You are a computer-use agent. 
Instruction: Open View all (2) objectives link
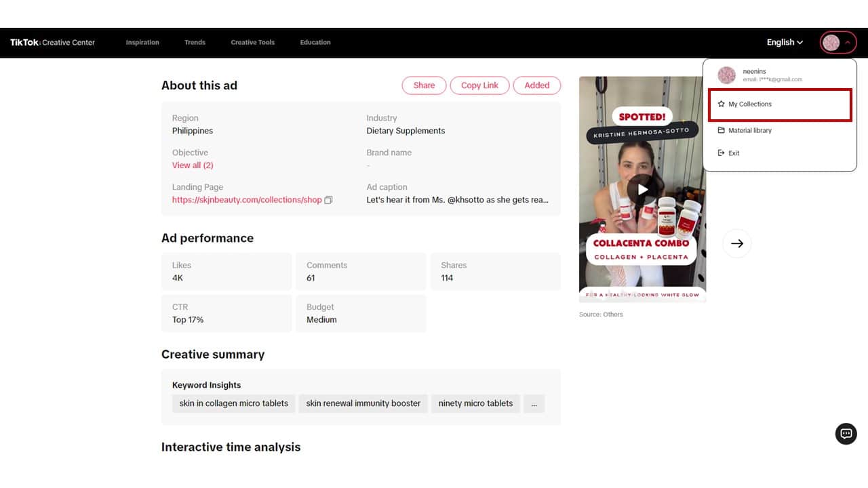(x=193, y=165)
